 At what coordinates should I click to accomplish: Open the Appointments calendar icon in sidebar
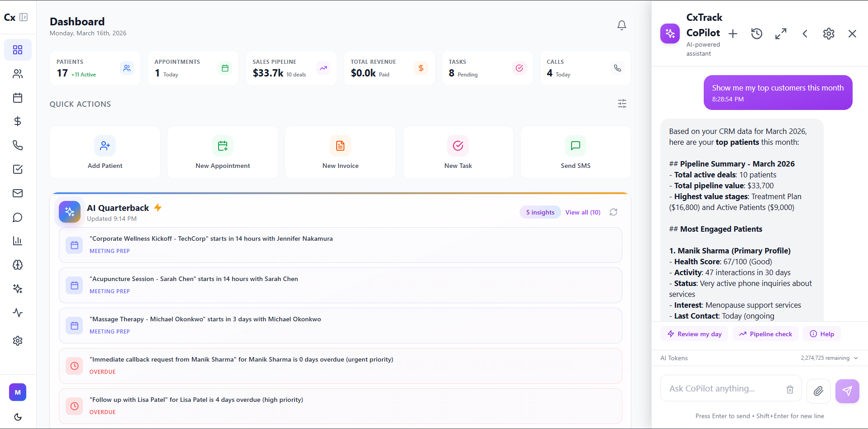(18, 98)
